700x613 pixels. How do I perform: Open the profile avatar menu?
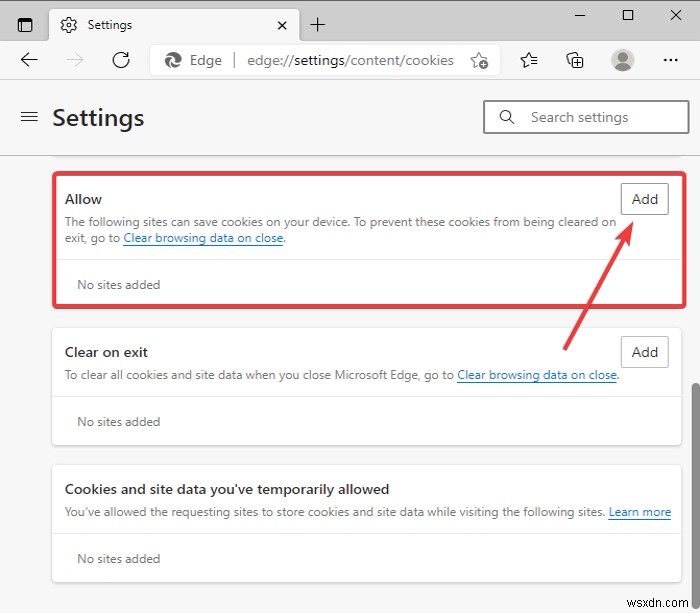click(622, 60)
